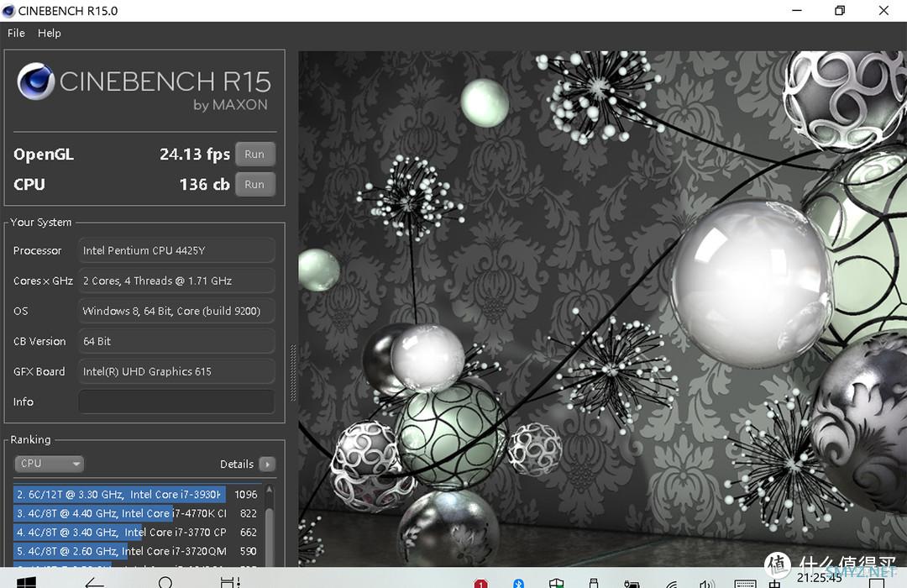Screen dimensions: 907x588
Task: Select the Intel Core i7-4770K ranking row
Action: pos(137,513)
